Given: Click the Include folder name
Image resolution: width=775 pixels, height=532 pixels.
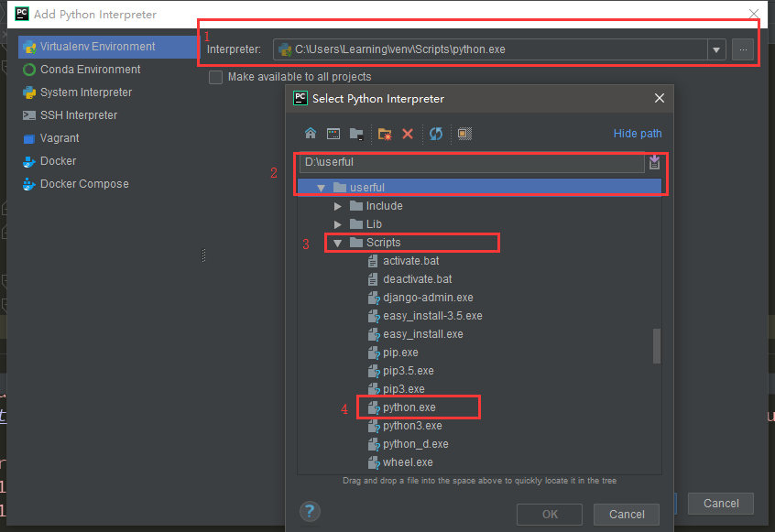Looking at the screenshot, I should tap(384, 206).
